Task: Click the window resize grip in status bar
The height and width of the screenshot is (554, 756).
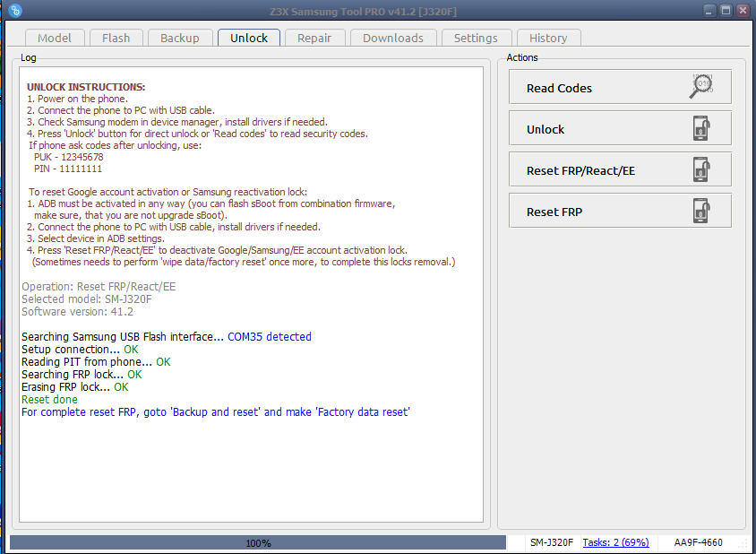Action: (x=742, y=544)
